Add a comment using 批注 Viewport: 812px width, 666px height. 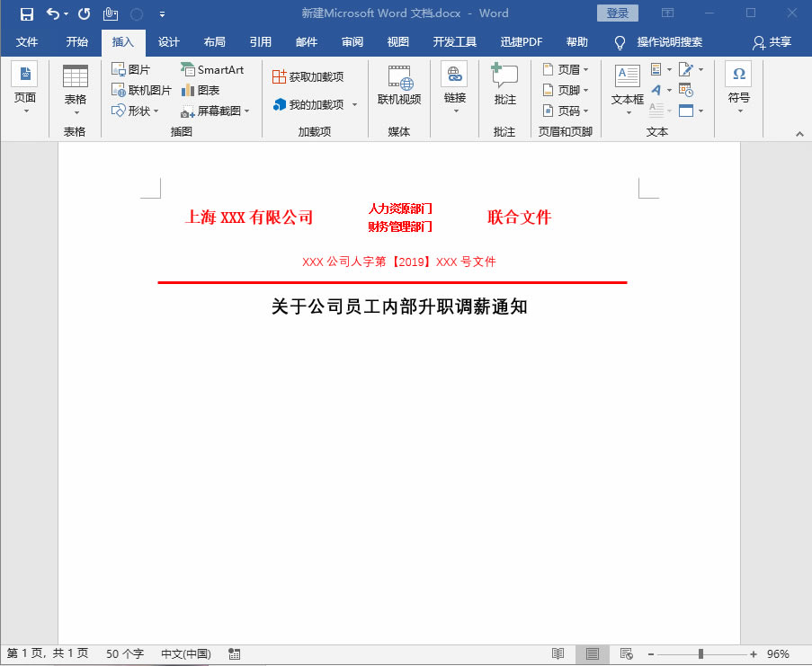tap(504, 85)
